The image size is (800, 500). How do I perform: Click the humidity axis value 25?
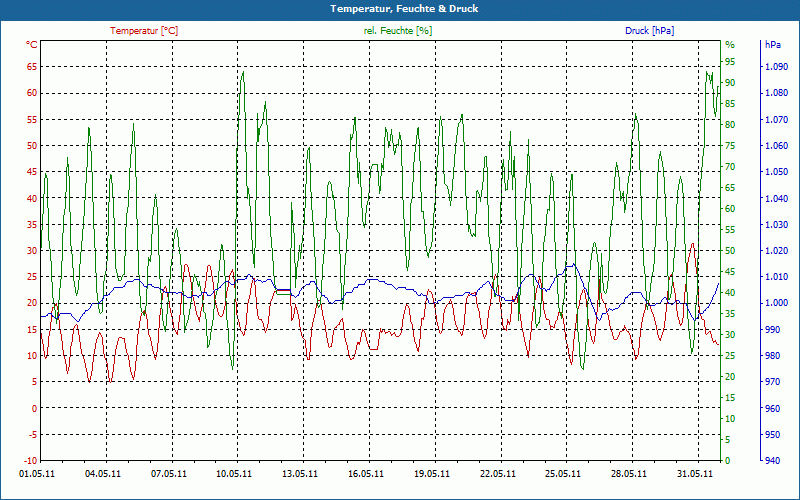(x=731, y=356)
